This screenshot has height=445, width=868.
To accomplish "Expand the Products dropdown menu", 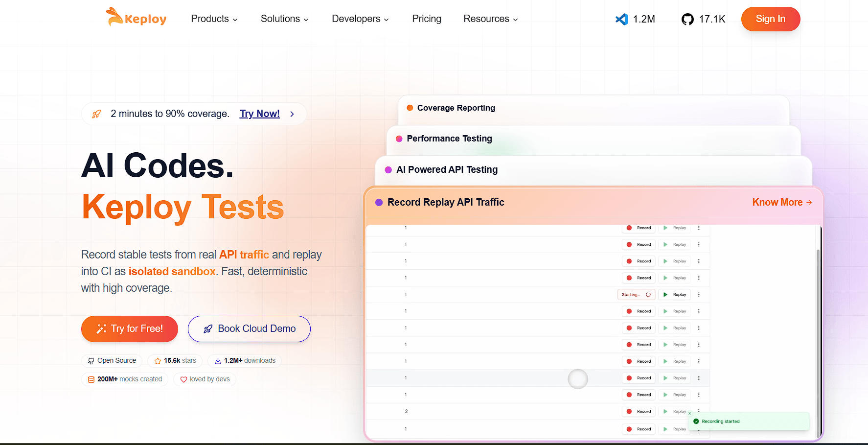I will (214, 19).
